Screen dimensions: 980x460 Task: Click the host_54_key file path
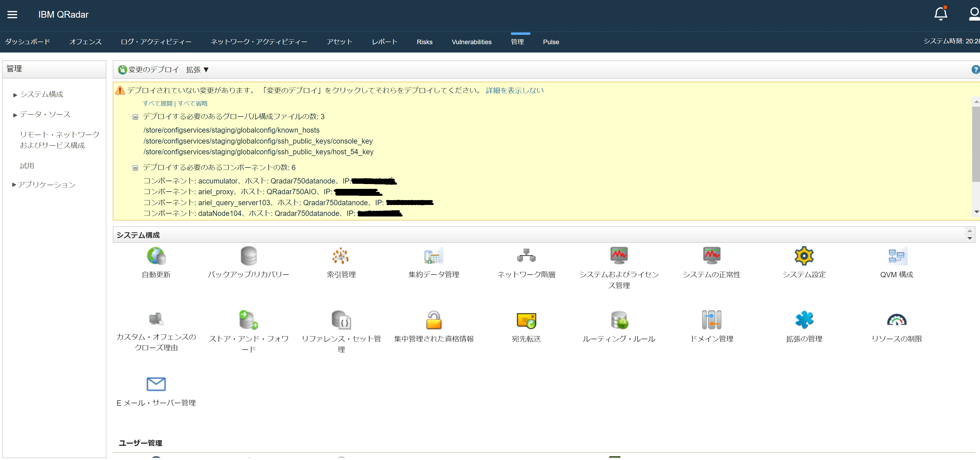tap(258, 152)
